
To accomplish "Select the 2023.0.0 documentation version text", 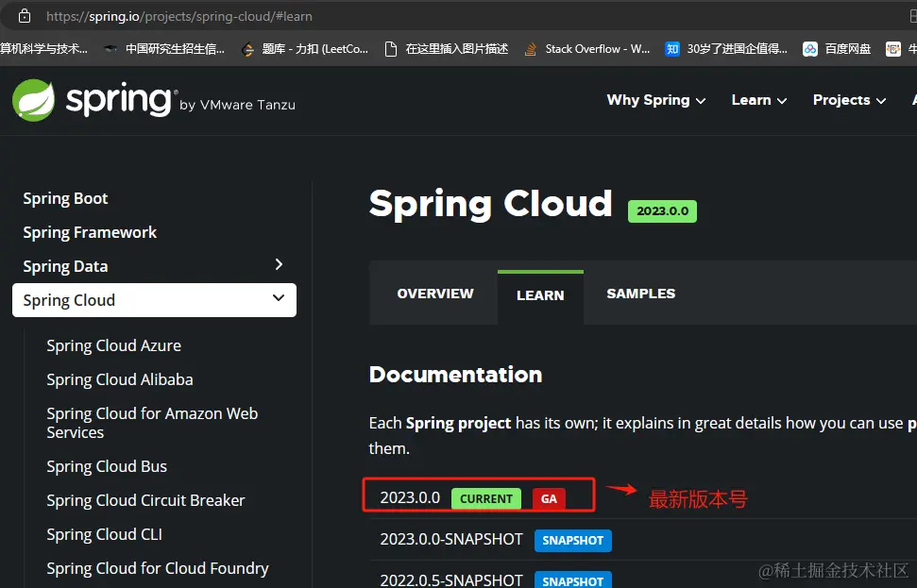I will [410, 497].
